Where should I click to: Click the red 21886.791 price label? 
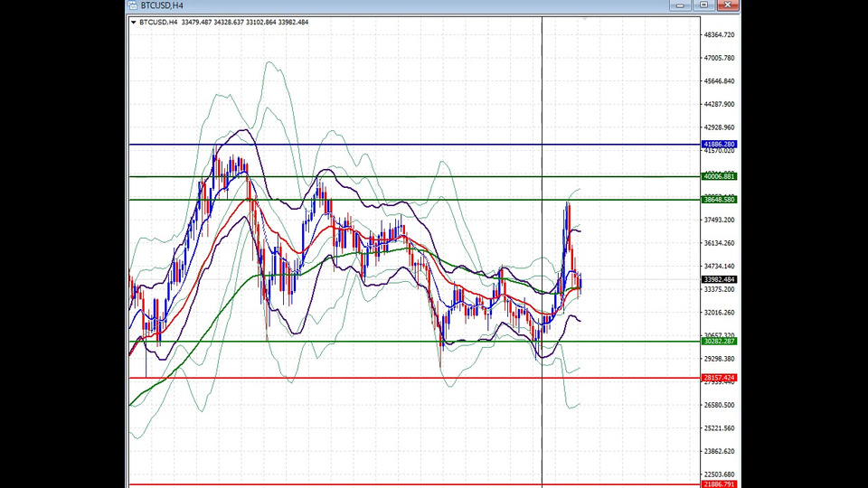(x=719, y=484)
